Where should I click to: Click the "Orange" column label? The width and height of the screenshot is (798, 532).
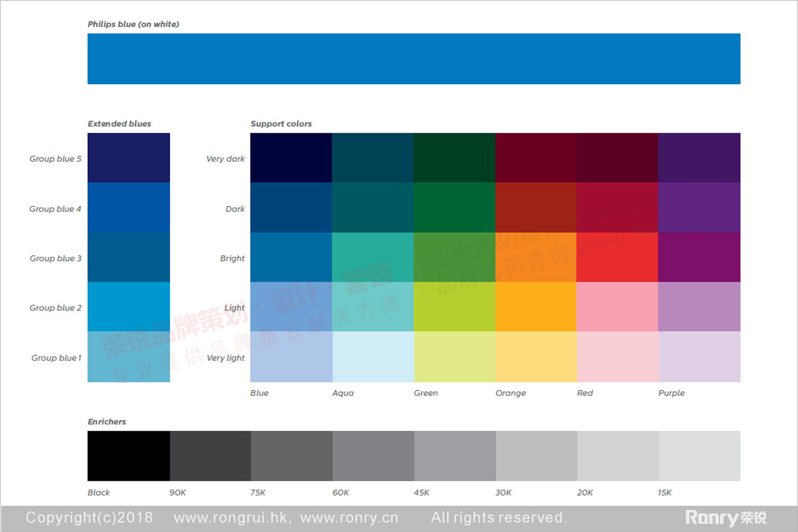pyautogui.click(x=511, y=393)
